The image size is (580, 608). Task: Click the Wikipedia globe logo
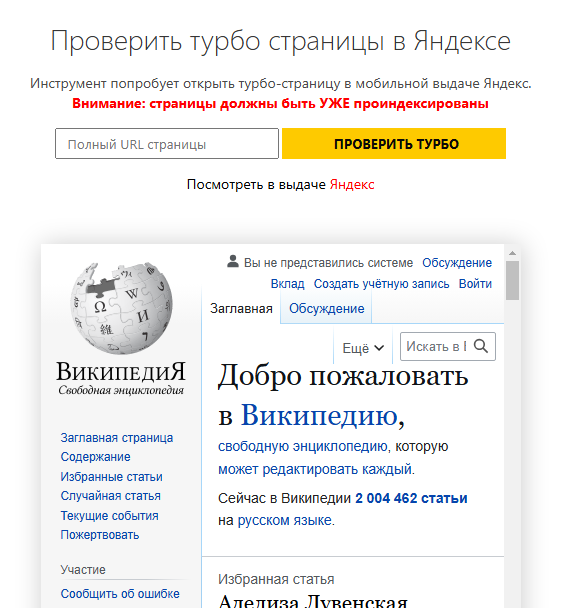point(121,308)
